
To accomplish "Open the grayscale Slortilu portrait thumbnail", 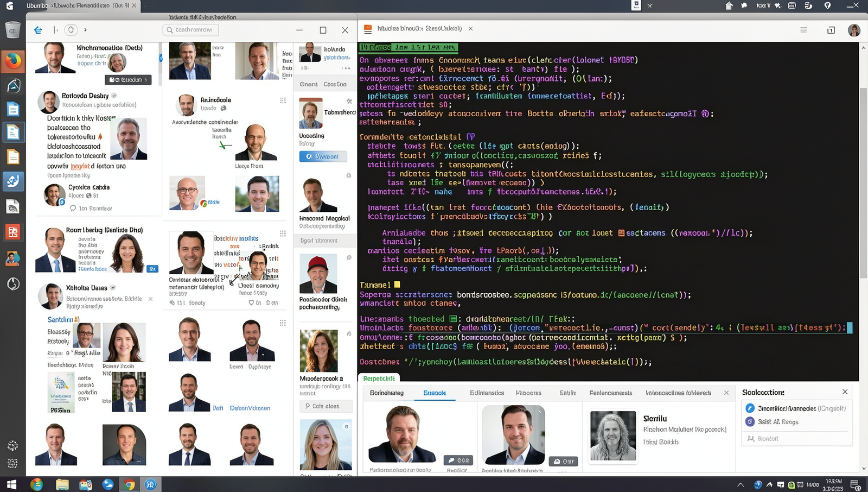I will 613,436.
